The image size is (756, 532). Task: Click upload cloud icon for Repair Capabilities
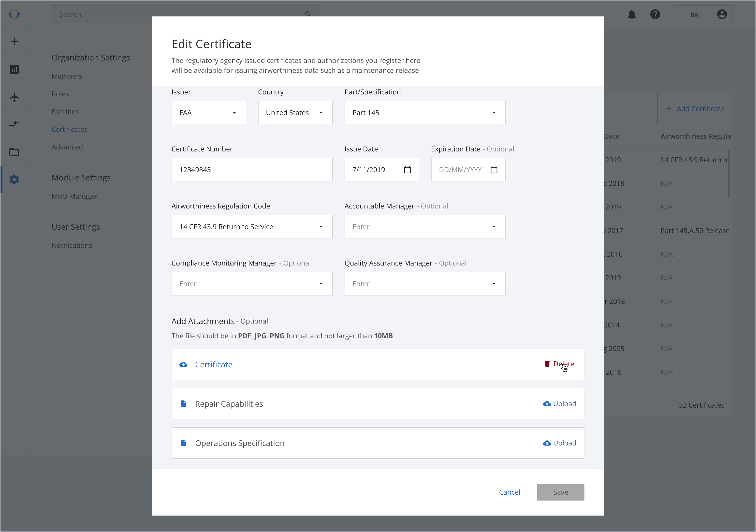[x=547, y=403]
